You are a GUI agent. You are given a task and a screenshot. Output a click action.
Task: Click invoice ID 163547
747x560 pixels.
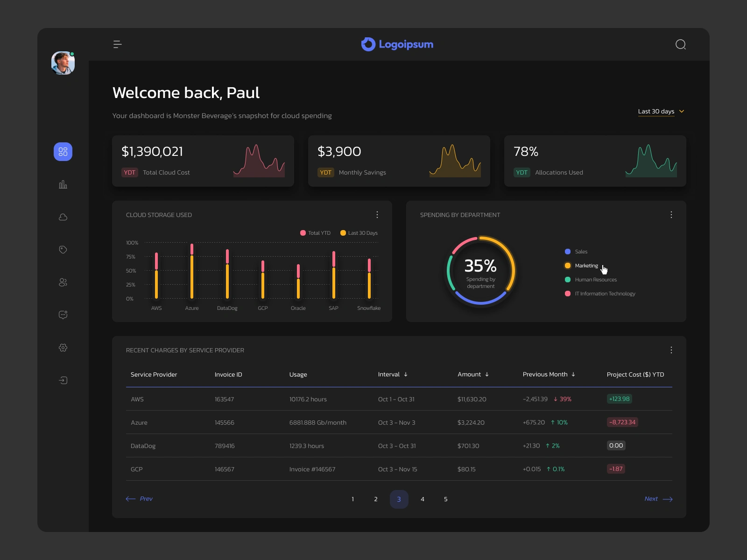(x=225, y=399)
